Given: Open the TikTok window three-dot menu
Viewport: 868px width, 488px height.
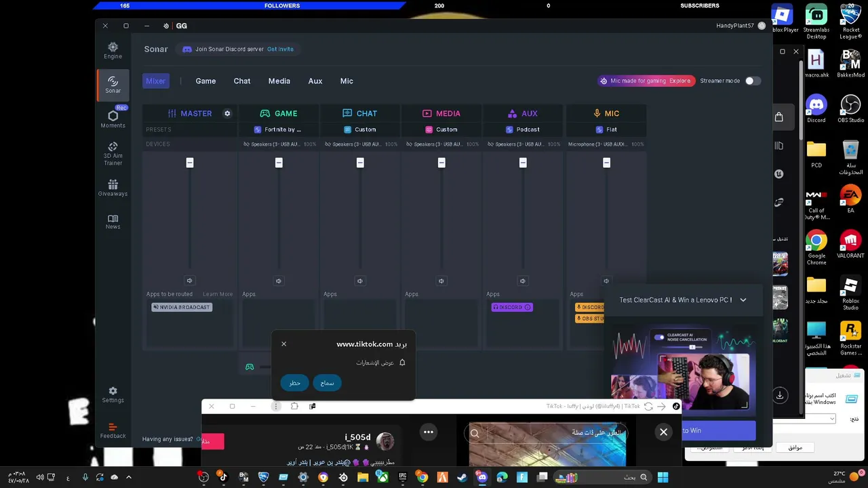Looking at the screenshot, I should tap(275, 406).
